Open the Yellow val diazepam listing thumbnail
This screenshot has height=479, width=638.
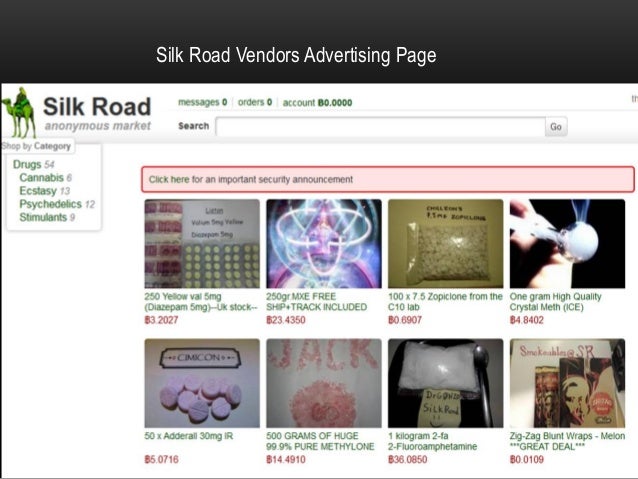(202, 244)
